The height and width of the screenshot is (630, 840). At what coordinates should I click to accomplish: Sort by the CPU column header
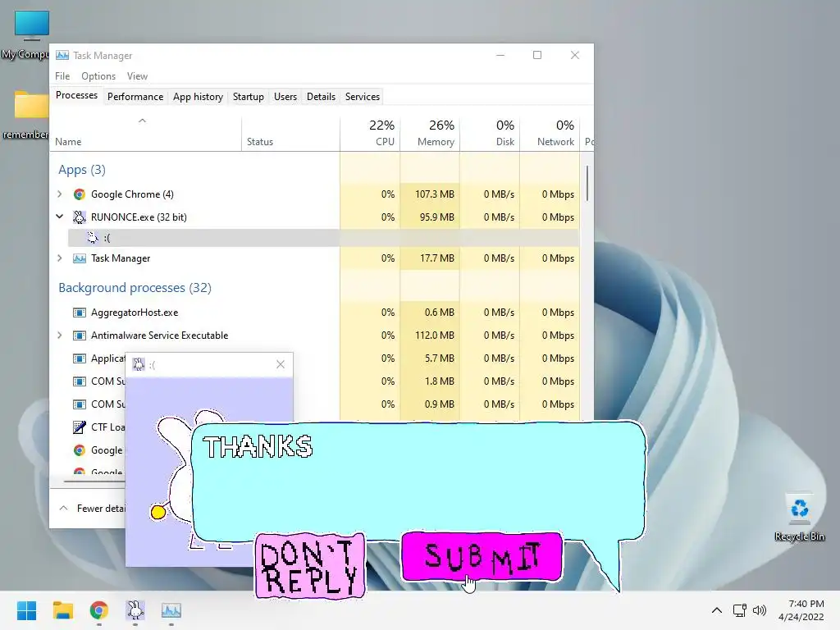370,132
